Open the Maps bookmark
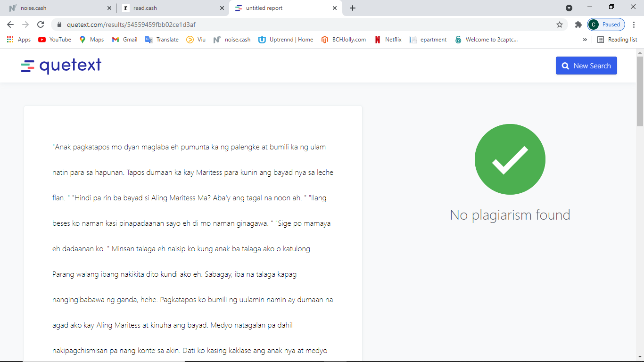The image size is (644, 362). (91, 40)
